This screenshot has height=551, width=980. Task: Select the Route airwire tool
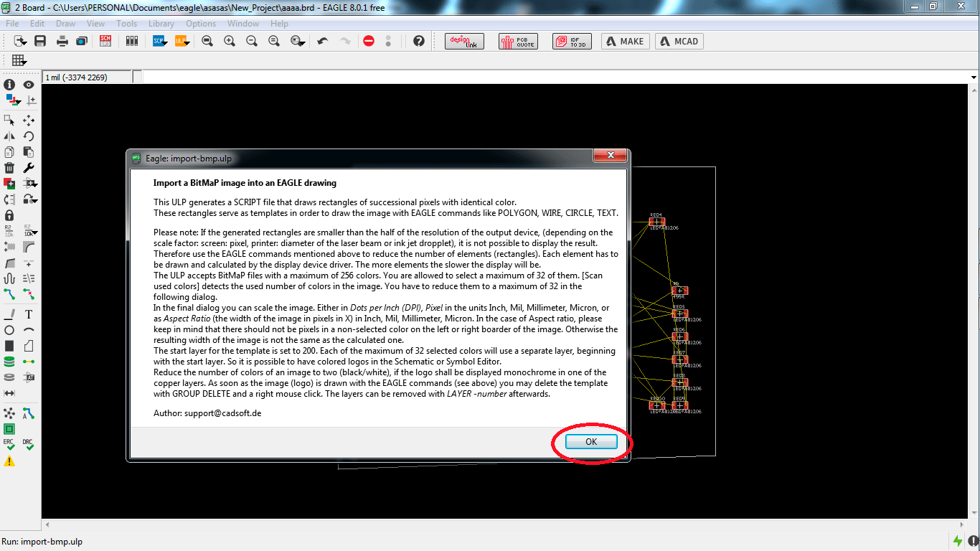click(x=9, y=293)
